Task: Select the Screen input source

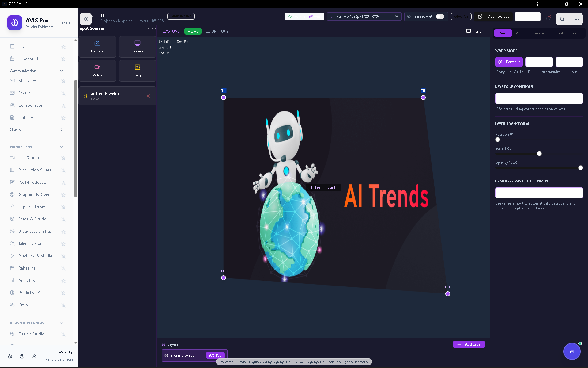Action: [138, 47]
